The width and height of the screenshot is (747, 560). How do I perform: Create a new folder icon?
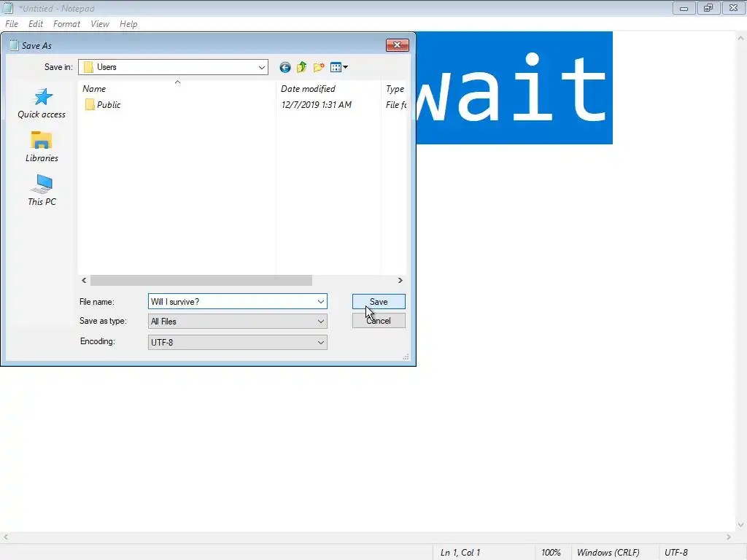tap(319, 67)
